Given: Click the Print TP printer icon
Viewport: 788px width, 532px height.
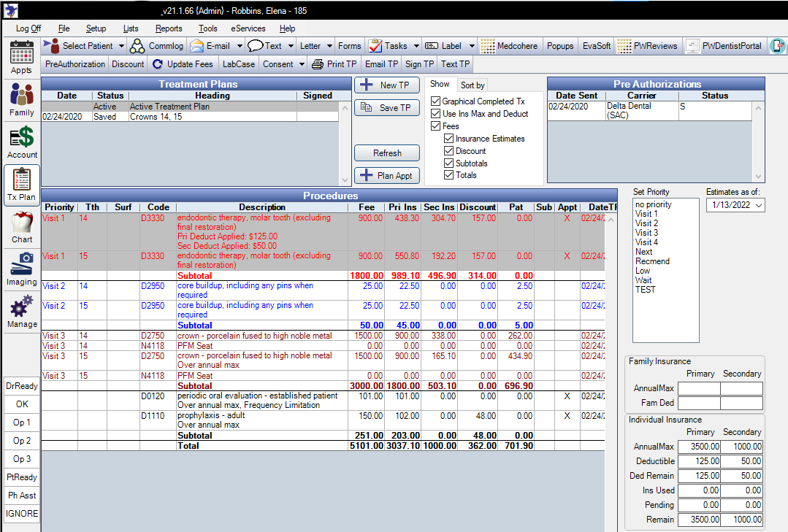Looking at the screenshot, I should point(318,64).
